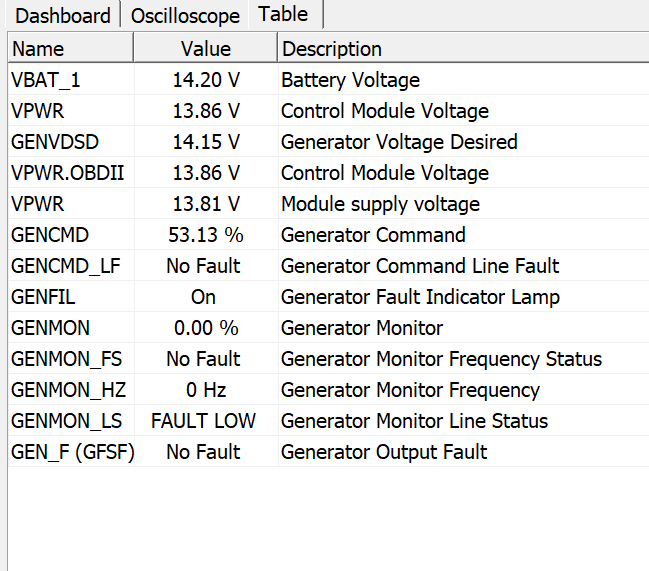649x571 pixels.
Task: Select the Table tab
Action: (x=283, y=14)
